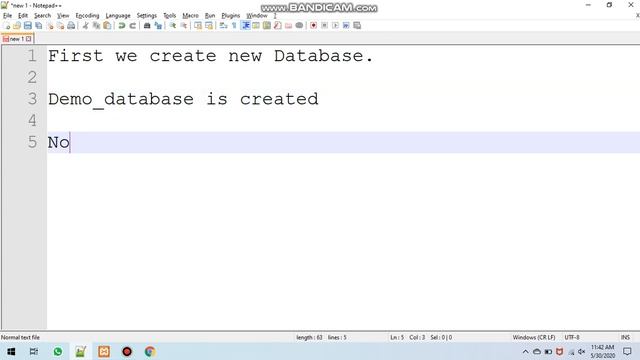
Task: Click the Open file toolbar icon
Action: 17,26
